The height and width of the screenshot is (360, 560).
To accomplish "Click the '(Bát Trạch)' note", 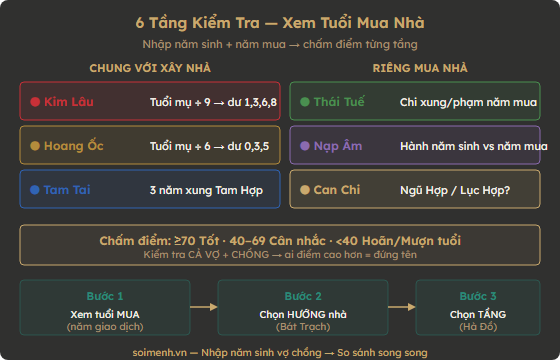I will (x=303, y=327).
